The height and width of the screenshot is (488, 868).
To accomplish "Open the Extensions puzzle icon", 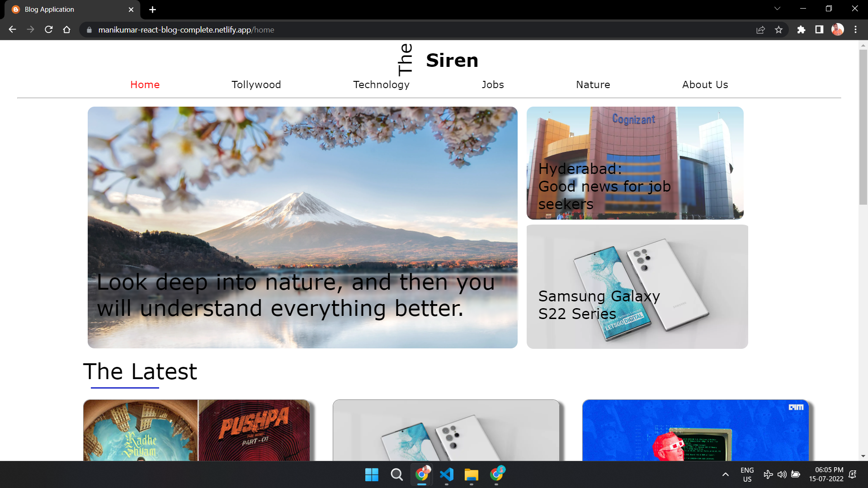I will coord(801,30).
